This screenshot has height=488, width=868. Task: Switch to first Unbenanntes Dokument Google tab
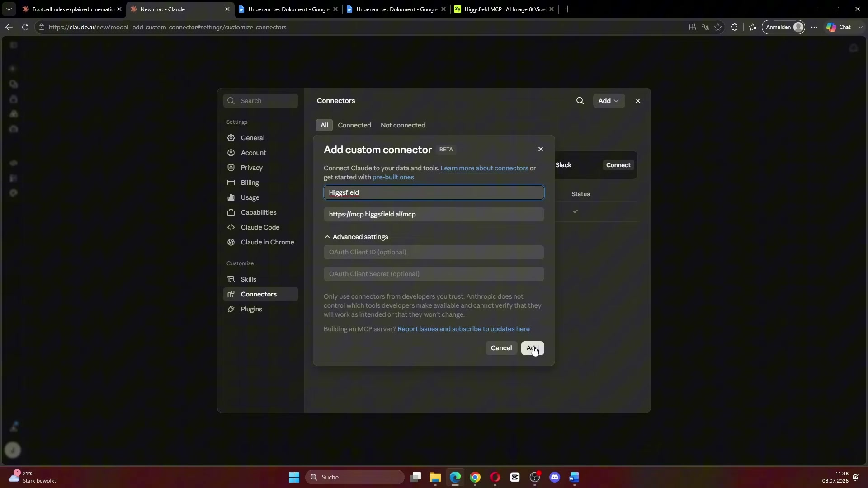point(288,9)
